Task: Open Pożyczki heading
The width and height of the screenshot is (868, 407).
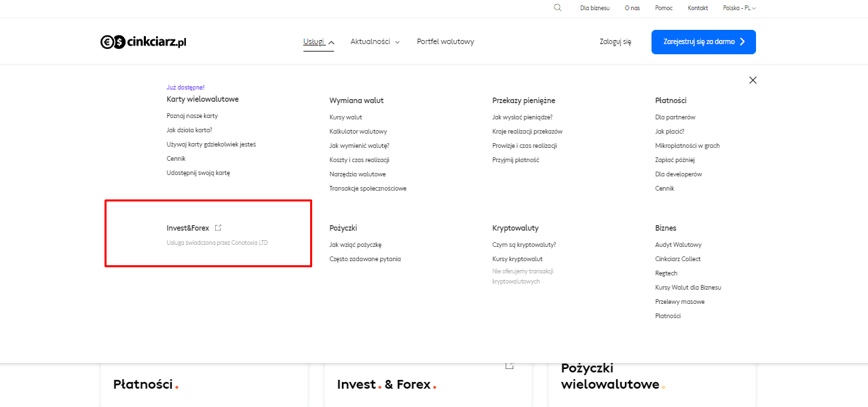Action: 343,228
